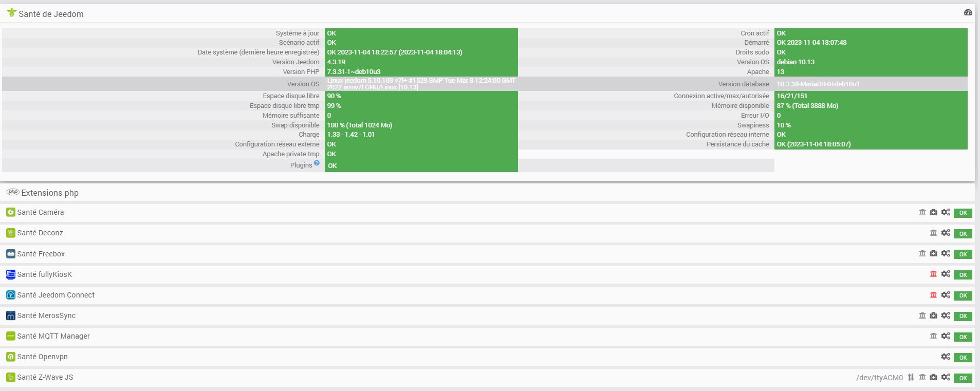The height and width of the screenshot is (391, 980).
Task: Expand the Santé Freebox panel
Action: 41,254
